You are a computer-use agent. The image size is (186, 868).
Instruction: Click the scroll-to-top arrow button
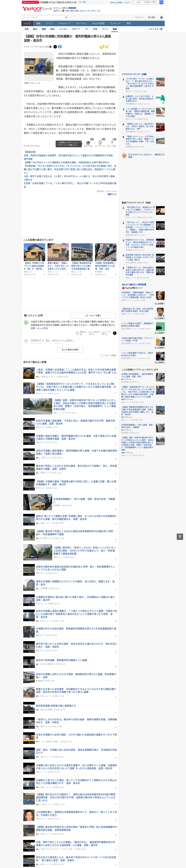pos(180,536)
